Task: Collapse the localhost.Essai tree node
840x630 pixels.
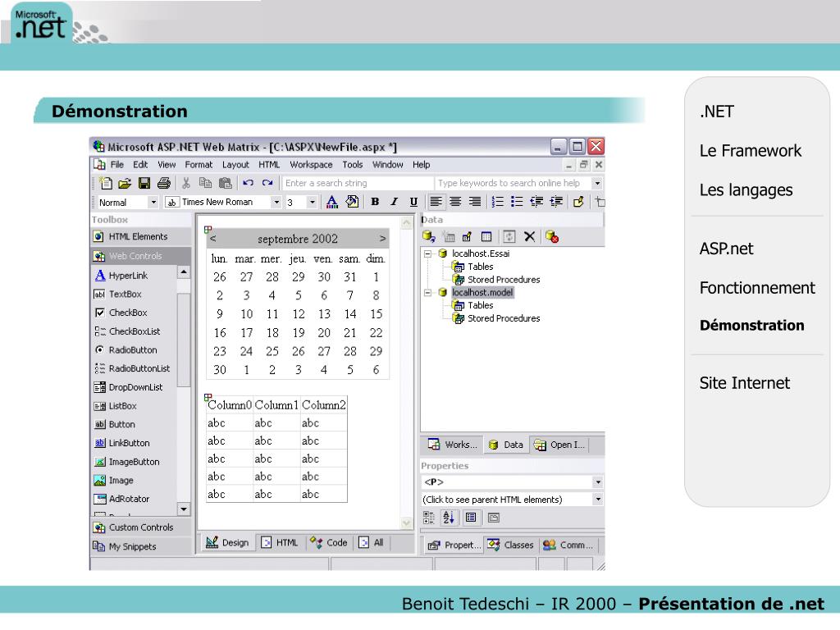Action: click(x=427, y=253)
